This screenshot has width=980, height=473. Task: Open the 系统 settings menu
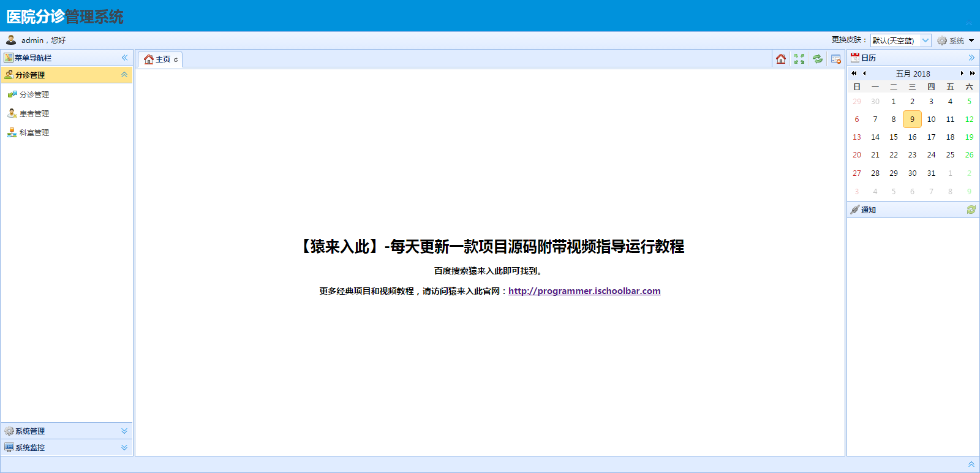(956, 40)
